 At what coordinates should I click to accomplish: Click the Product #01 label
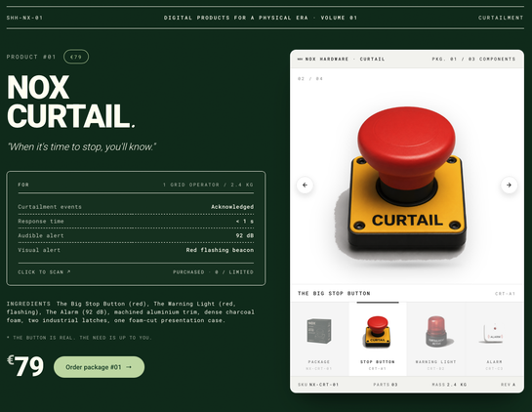point(31,57)
